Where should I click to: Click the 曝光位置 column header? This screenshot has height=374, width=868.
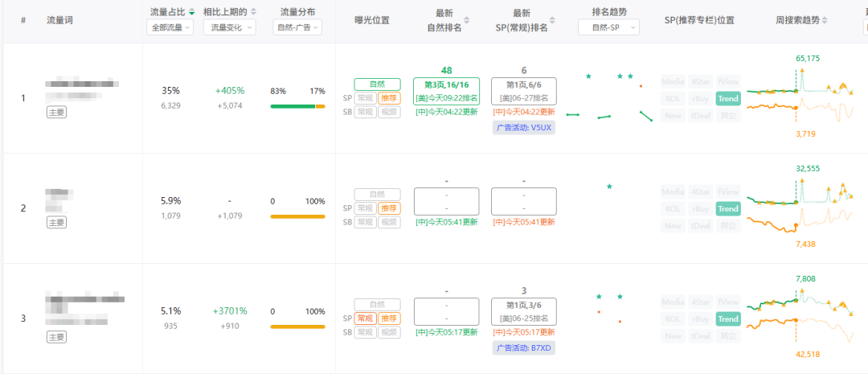tap(372, 20)
